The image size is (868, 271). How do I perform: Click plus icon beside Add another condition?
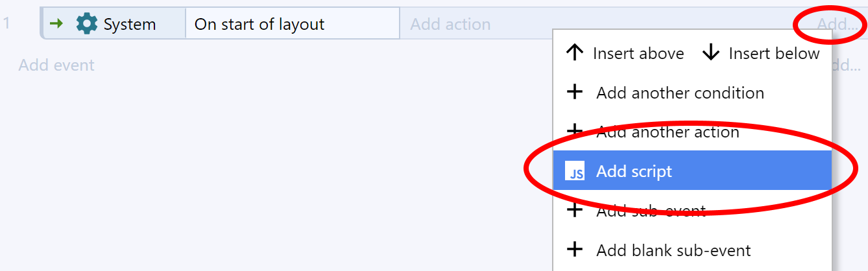[575, 93]
